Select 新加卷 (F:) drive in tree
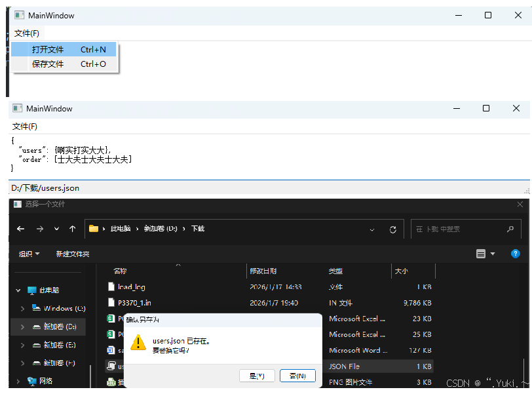The height and width of the screenshot is (394, 532). [59, 363]
